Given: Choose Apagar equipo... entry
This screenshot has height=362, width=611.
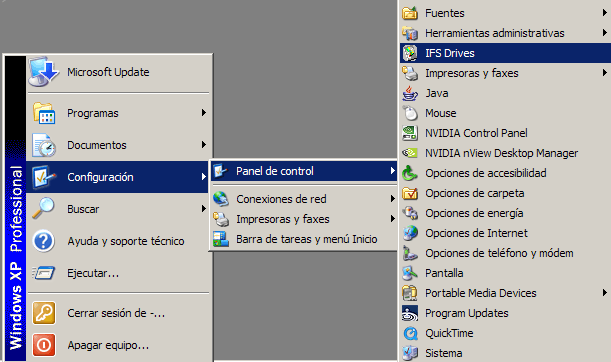Looking at the screenshot, I should [118, 345].
